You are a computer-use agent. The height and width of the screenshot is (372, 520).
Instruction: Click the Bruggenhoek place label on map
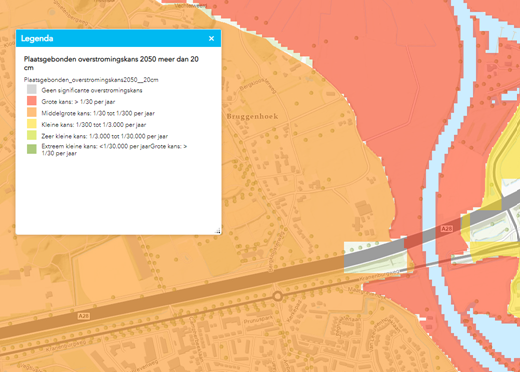pyautogui.click(x=252, y=117)
